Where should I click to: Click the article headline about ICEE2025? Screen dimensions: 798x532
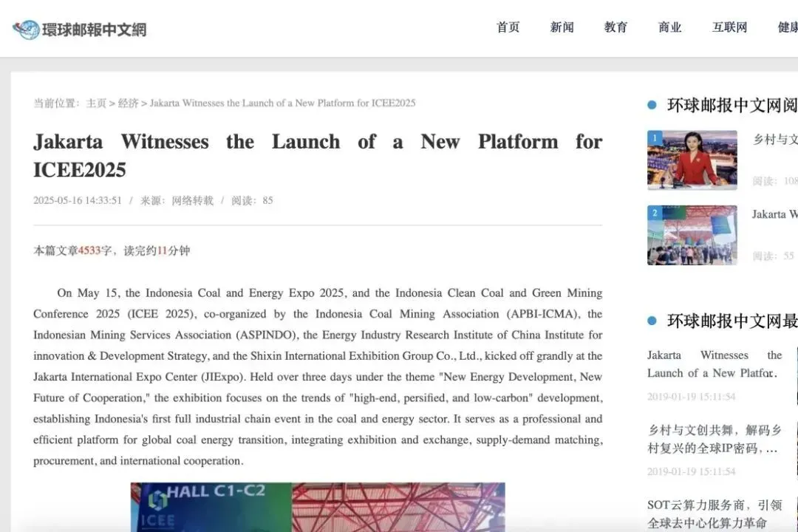point(318,156)
